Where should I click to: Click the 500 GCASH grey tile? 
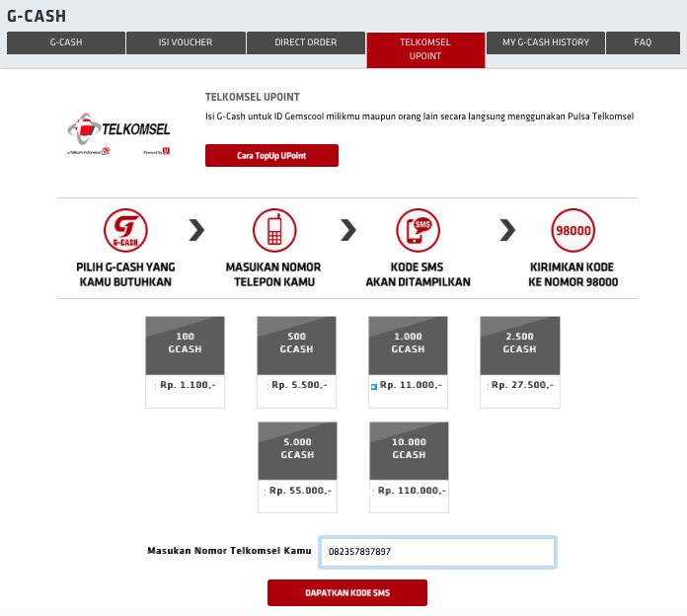(x=297, y=346)
